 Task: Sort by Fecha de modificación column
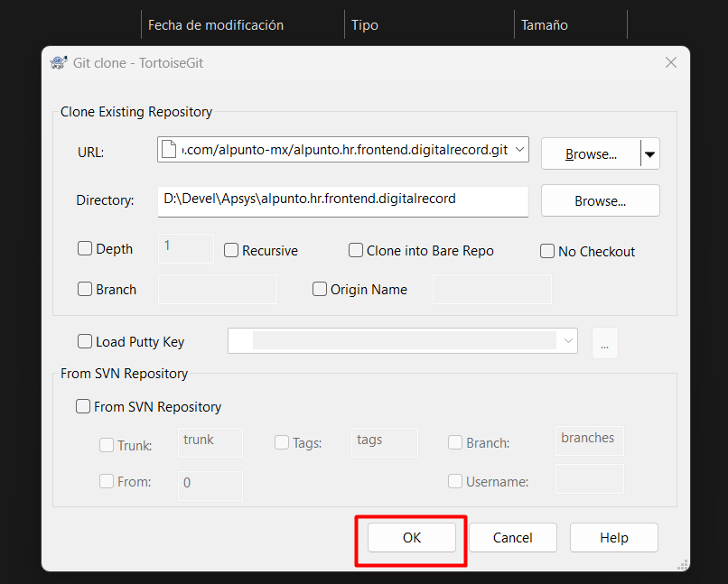[x=216, y=25]
